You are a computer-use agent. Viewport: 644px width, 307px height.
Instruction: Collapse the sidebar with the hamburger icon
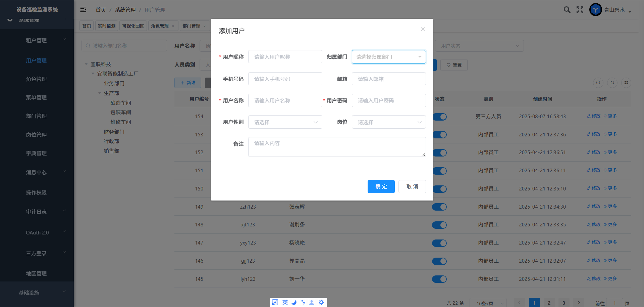tap(83, 10)
